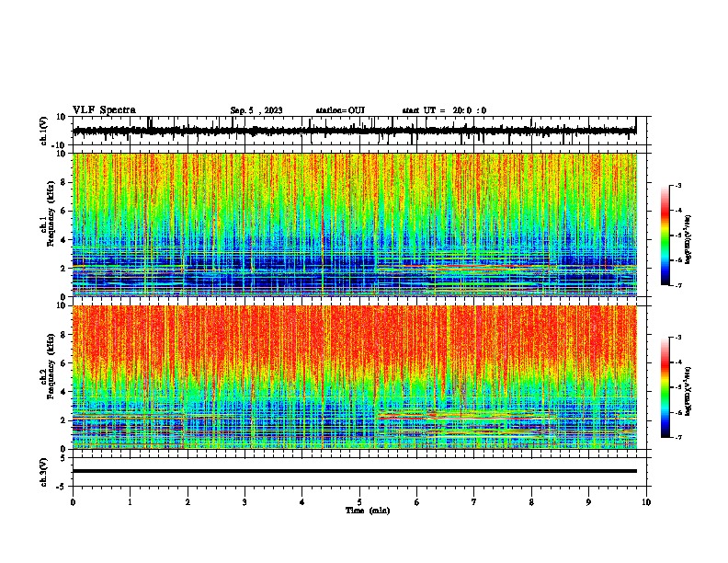Click the time axis tick label "3"
Image resolution: width=728 pixels, height=563 pixels.
pyautogui.click(x=245, y=502)
